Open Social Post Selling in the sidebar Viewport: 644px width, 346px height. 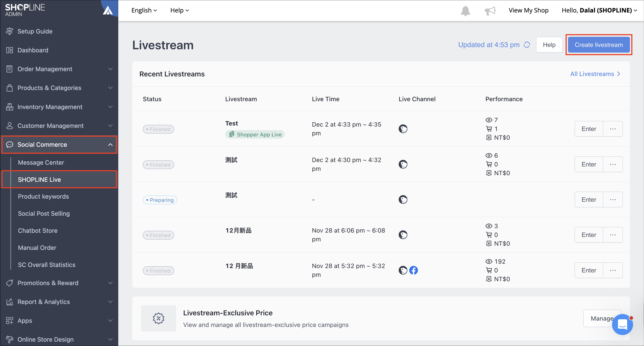click(x=44, y=214)
